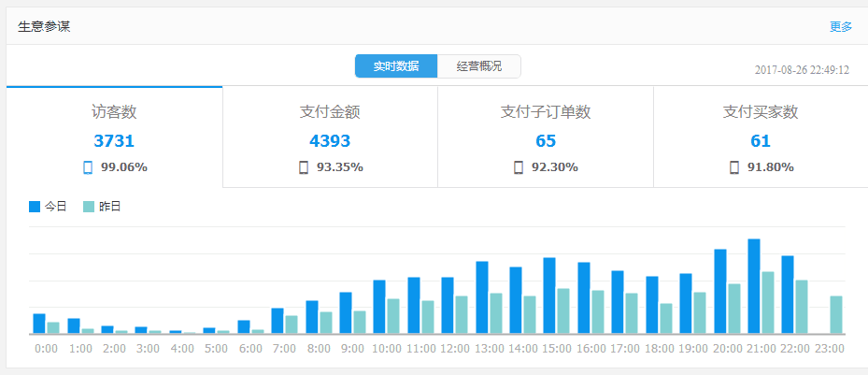Click the 生意参谋 panel title
The width and height of the screenshot is (868, 375).
pos(44,26)
